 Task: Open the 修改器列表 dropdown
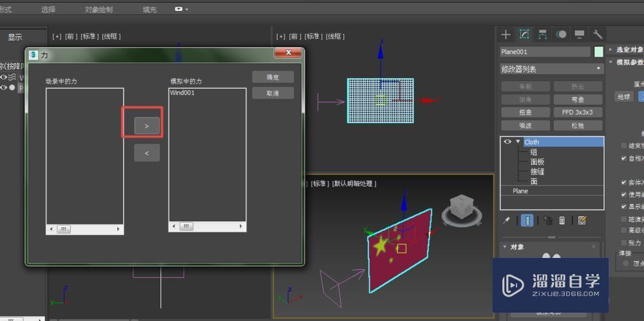click(552, 69)
